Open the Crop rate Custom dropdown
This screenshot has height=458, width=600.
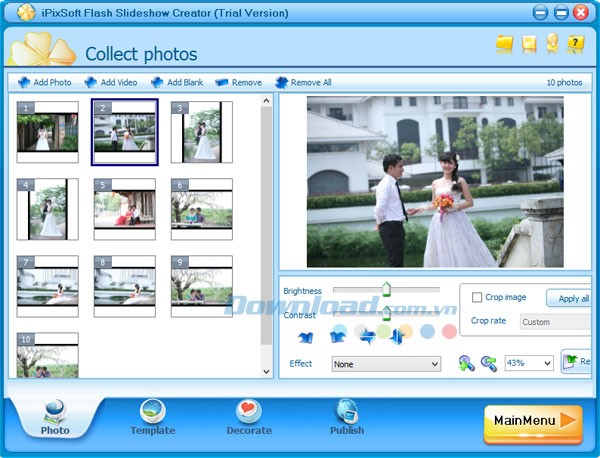(x=555, y=322)
